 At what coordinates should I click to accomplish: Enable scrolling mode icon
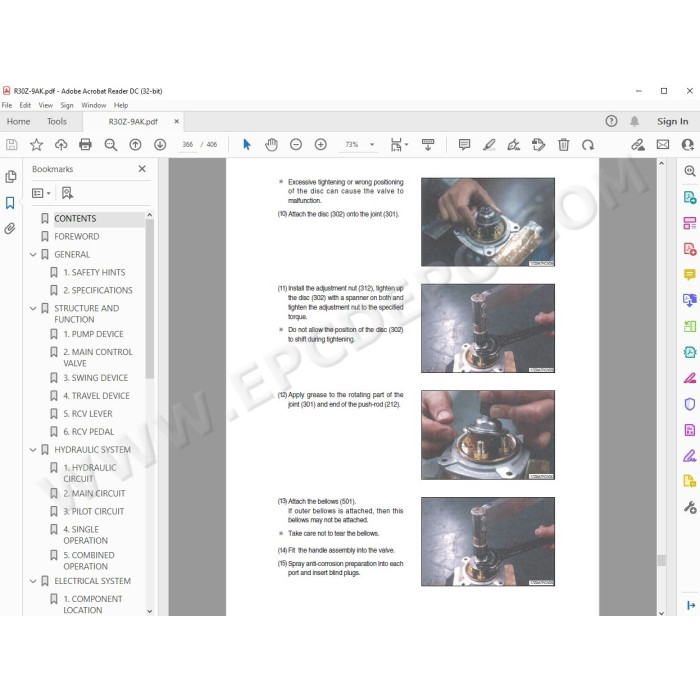click(428, 145)
